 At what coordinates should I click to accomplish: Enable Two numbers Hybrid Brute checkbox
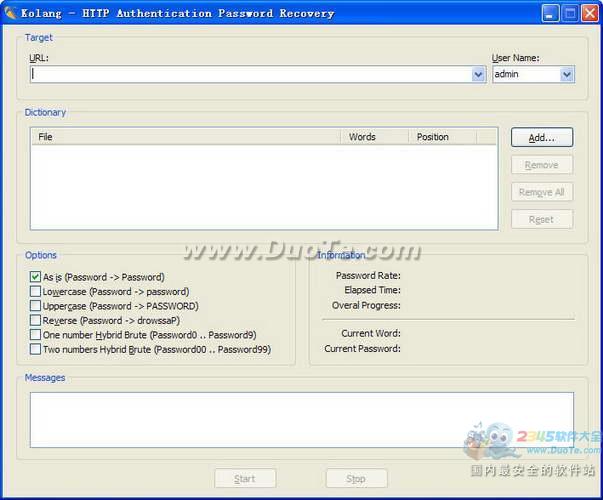coord(35,349)
